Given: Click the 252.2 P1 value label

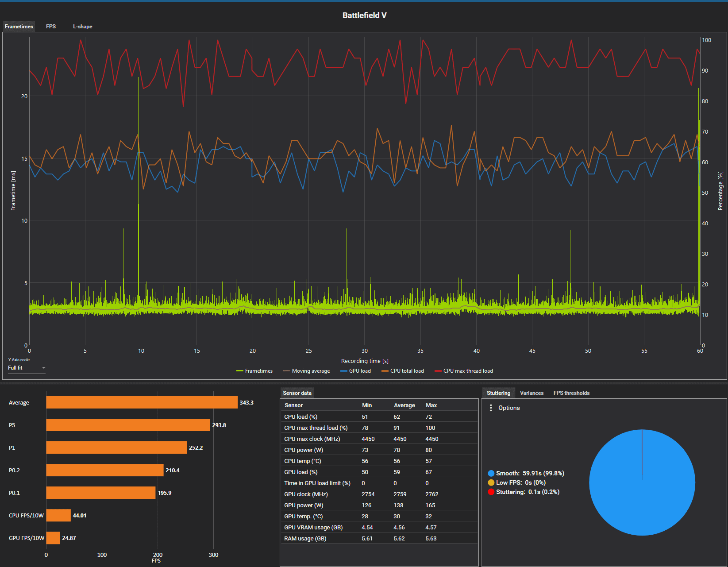Looking at the screenshot, I should [x=196, y=447].
